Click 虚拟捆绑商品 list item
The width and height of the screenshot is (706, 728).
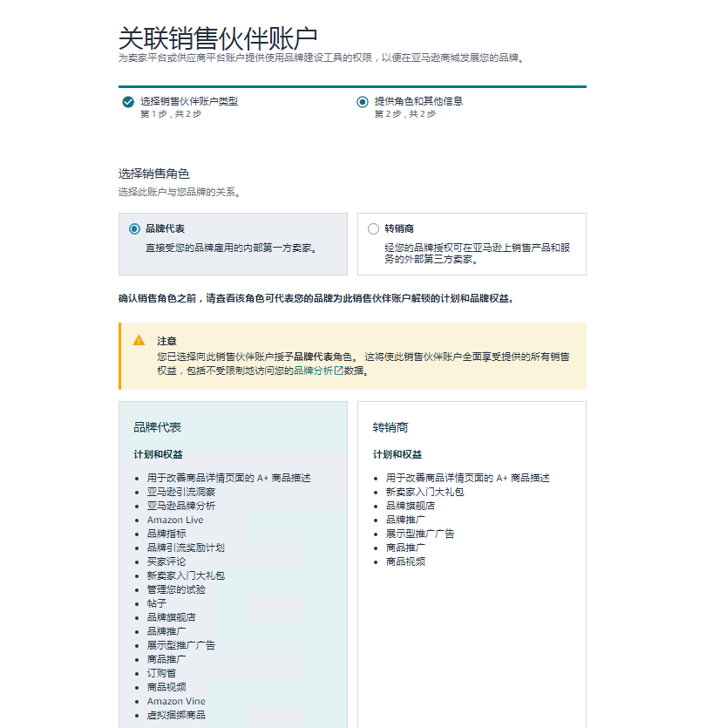pos(176,715)
